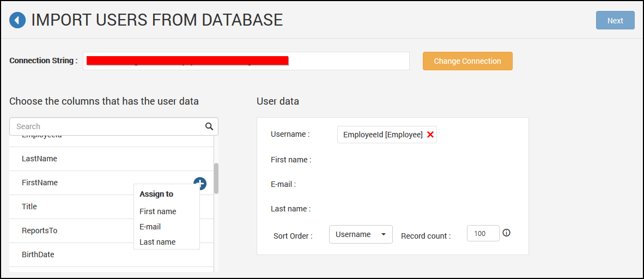Assign column to First name

[x=157, y=211]
